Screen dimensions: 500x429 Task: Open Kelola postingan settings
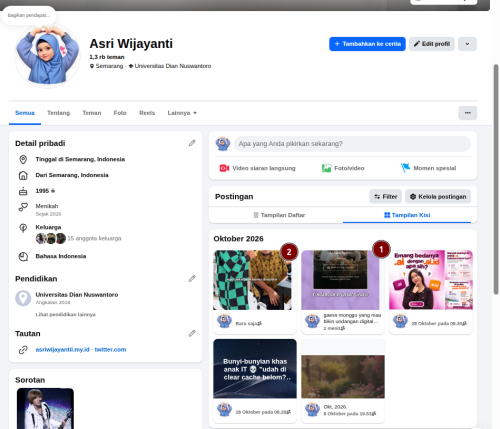coord(438,197)
